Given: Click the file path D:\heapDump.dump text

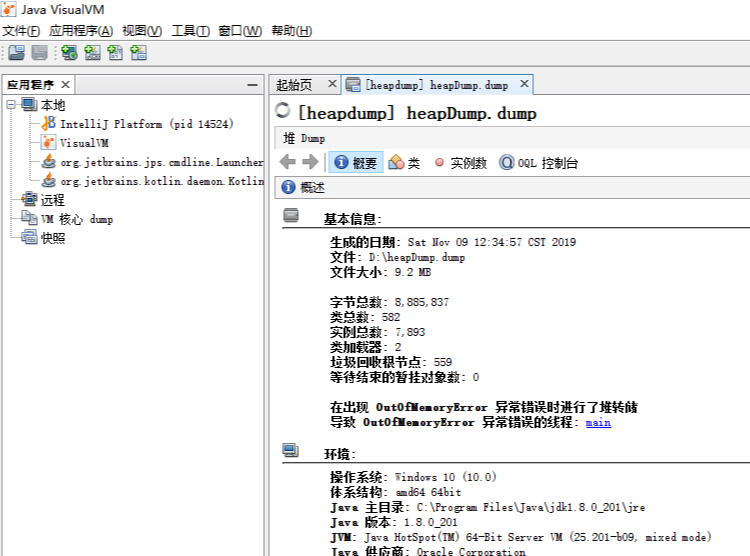Looking at the screenshot, I should [x=417, y=257].
